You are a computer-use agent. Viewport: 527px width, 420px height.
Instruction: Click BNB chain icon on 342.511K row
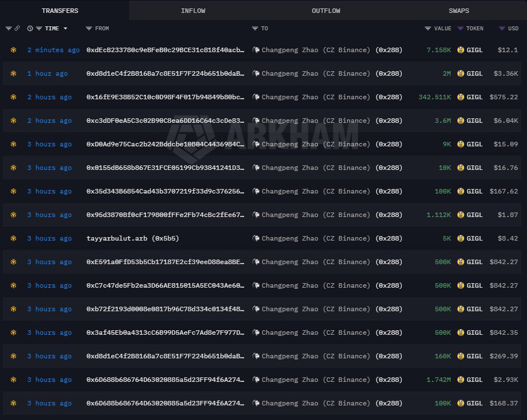tap(13, 97)
